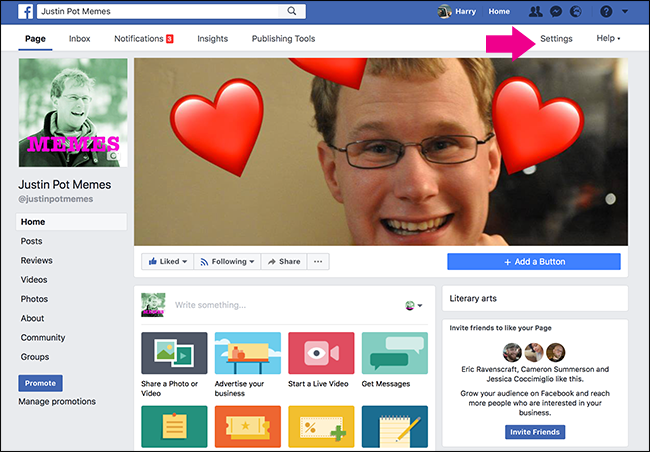Select Videos in the left sidebar
This screenshot has height=452, width=650.
34,279
